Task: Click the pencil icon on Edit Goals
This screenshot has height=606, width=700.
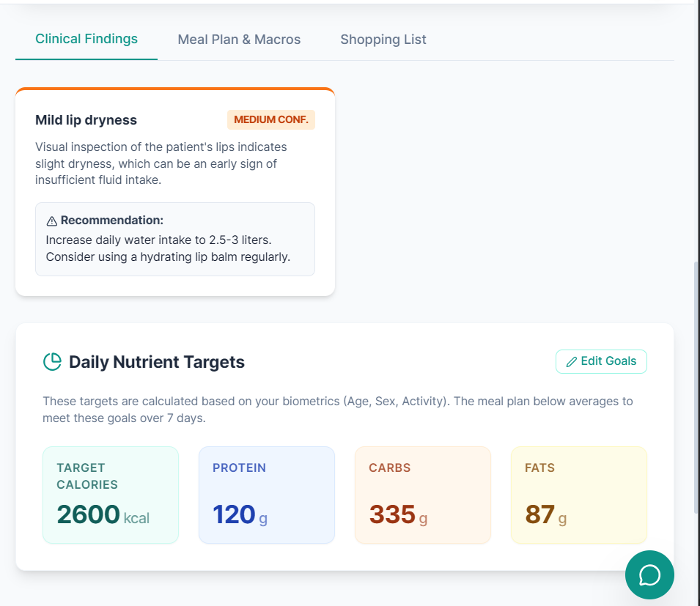Action: (572, 361)
